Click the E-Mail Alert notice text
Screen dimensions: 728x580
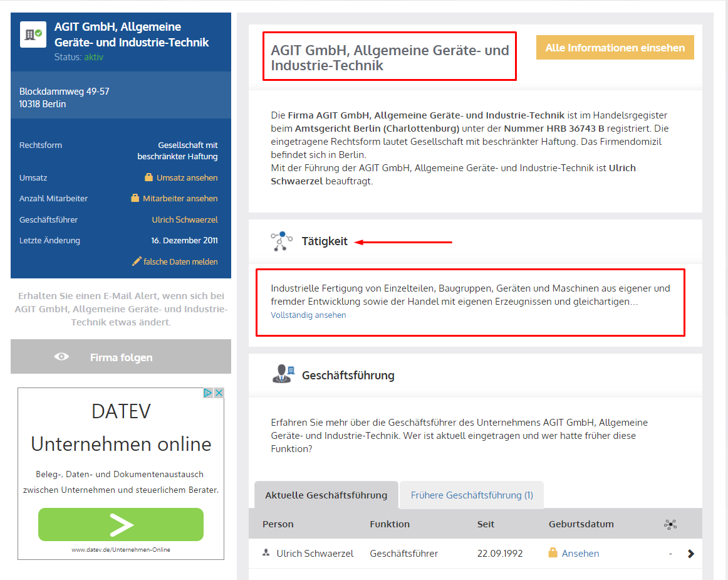[x=121, y=309]
